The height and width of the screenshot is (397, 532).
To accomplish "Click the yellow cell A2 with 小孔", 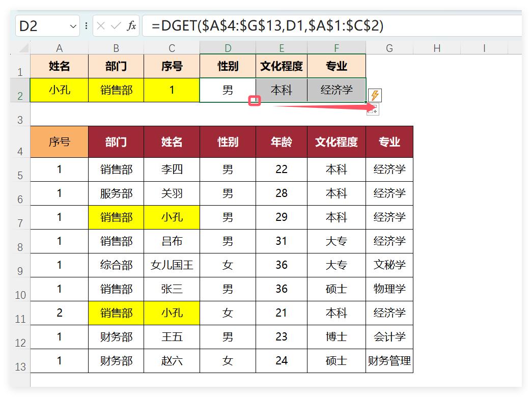I will 60,90.
